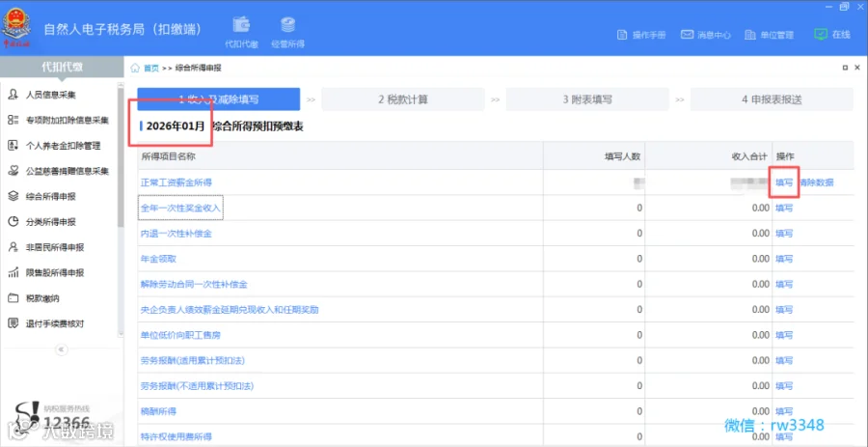Image resolution: width=868 pixels, height=447 pixels.
Task: Open 稿酬所得 item link
Action: [x=158, y=411]
